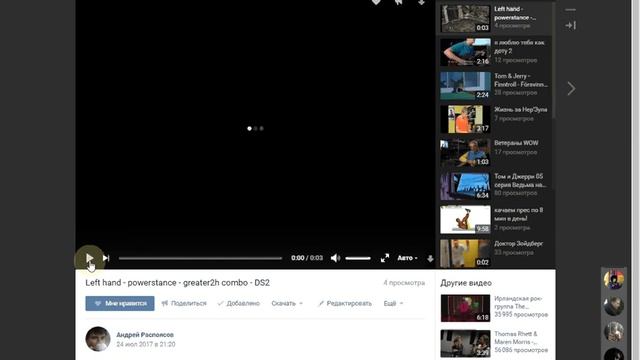Expand the Ещё dropdown menu
Screen dimensions: 640x360
click(393, 303)
